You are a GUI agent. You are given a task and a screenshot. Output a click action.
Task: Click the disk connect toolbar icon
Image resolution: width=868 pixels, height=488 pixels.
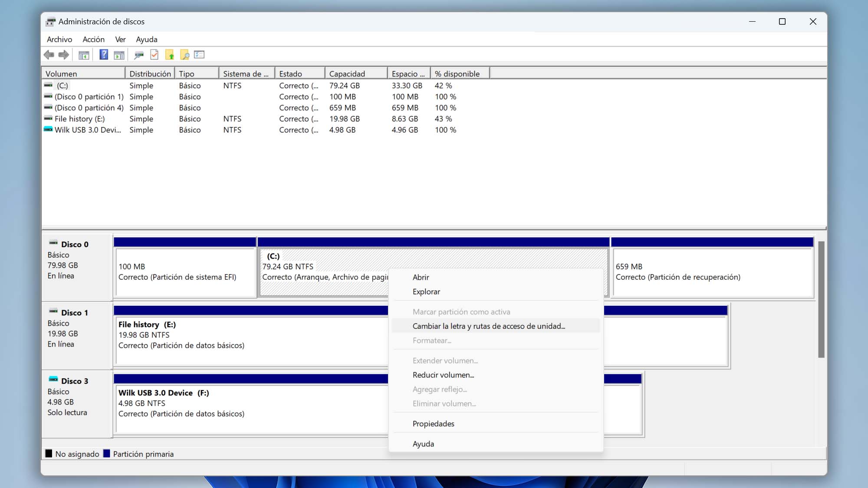coord(139,55)
